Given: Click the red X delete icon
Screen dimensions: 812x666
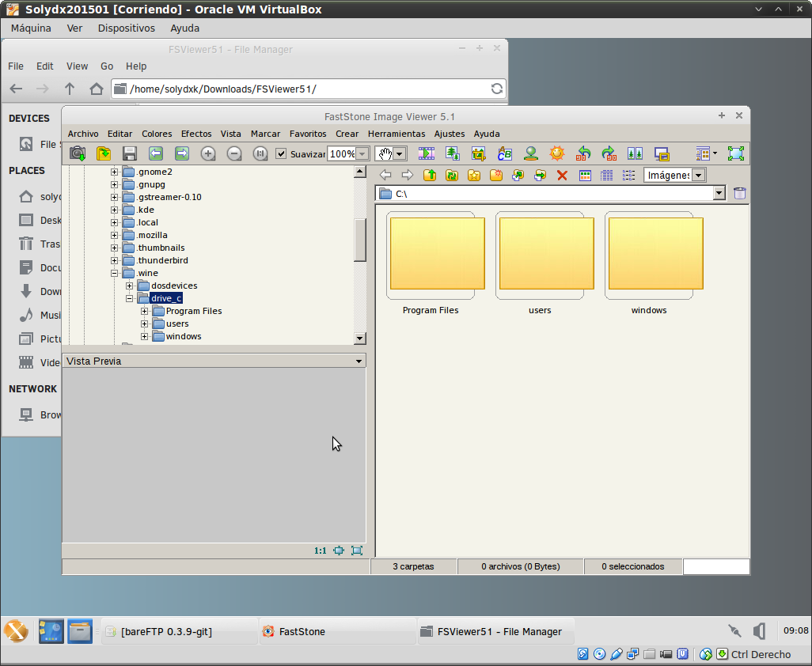Looking at the screenshot, I should [562, 175].
